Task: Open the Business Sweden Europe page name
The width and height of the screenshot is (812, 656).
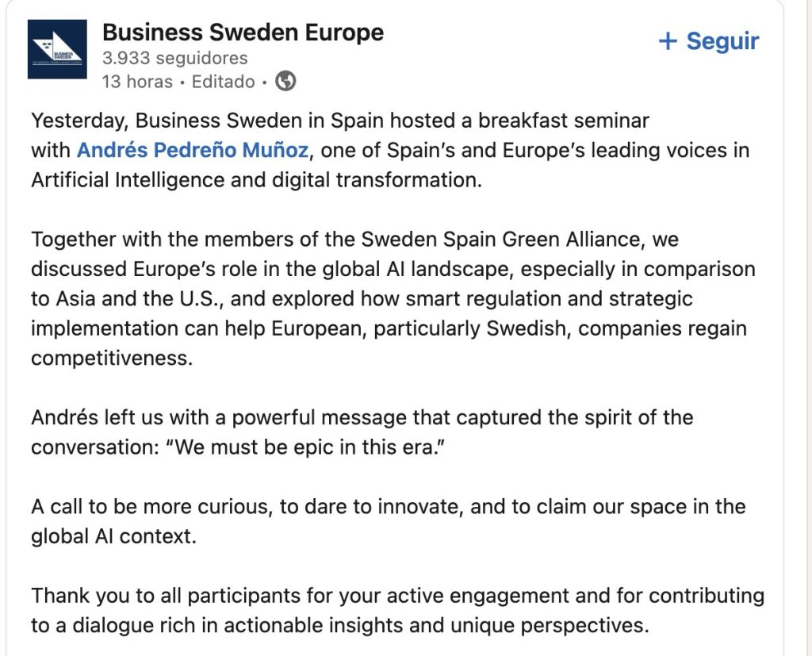Action: (243, 33)
